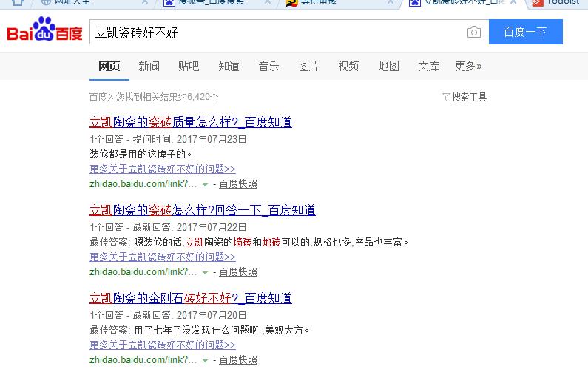
Task: Open result 立凯陶瓷的瓷砖怎么样?回答一下_百度知道
Action: tap(203, 210)
